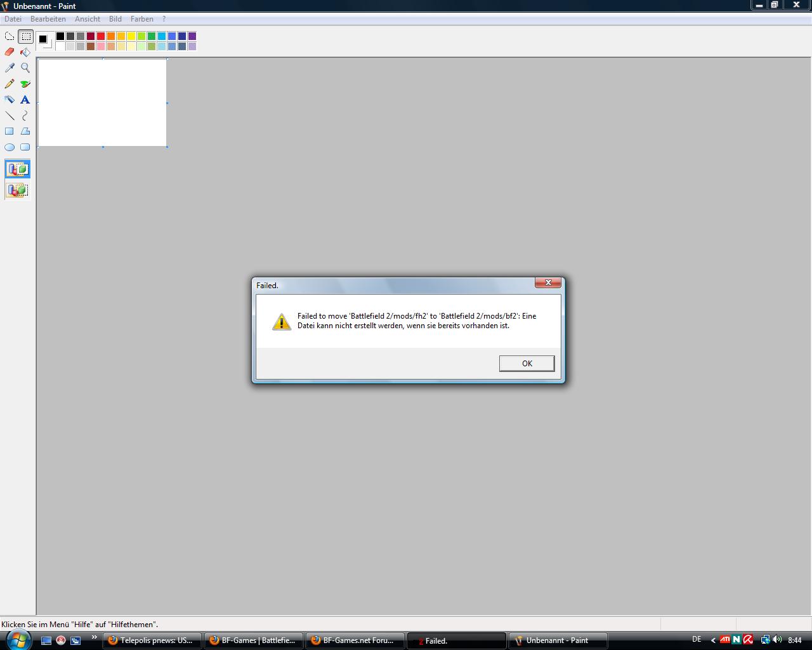Click the switch between windows quick launch icon

pos(75,640)
